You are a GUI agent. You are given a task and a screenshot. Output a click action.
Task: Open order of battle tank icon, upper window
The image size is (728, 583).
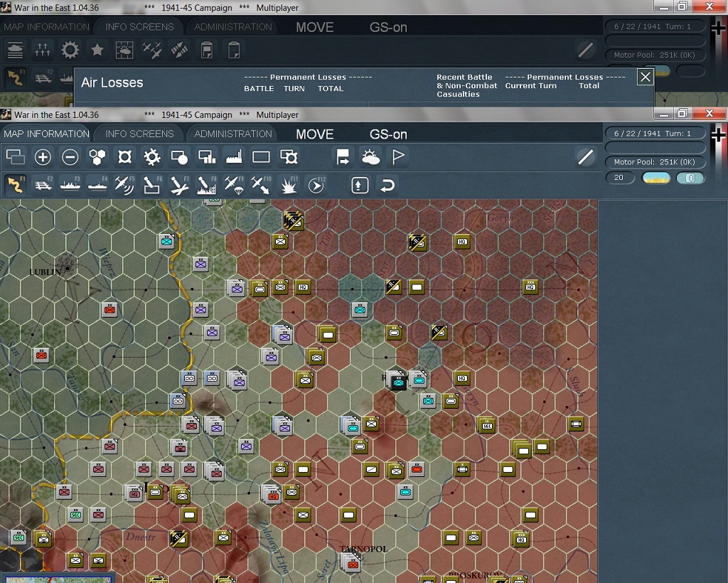[x=16, y=50]
